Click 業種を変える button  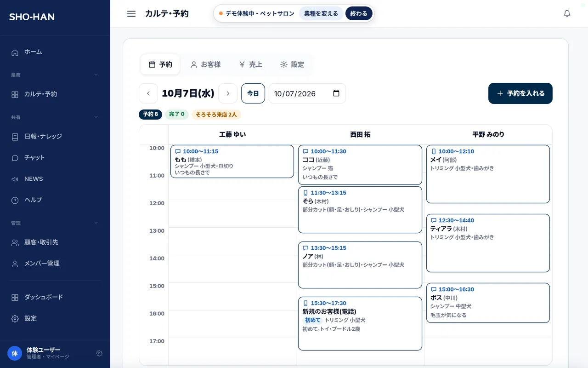click(x=321, y=13)
